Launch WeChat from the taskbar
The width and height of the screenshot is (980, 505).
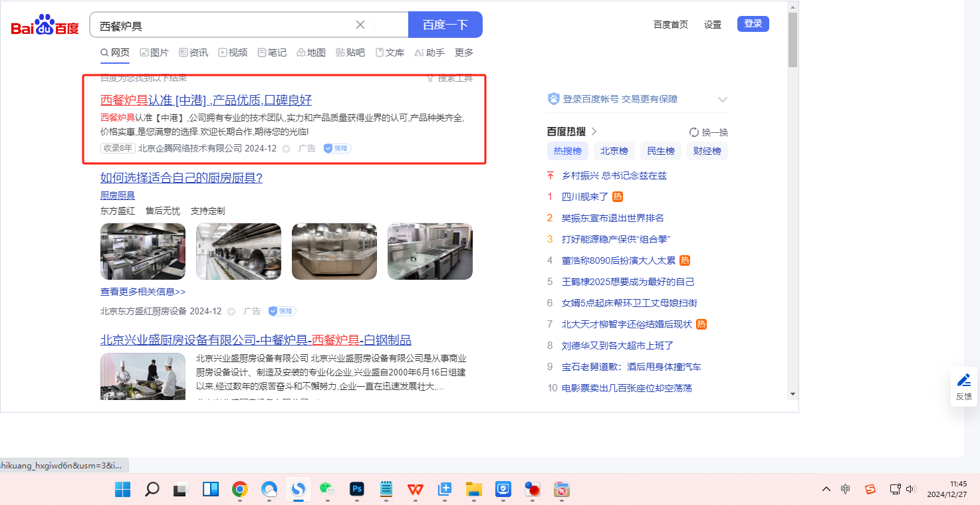click(326, 490)
